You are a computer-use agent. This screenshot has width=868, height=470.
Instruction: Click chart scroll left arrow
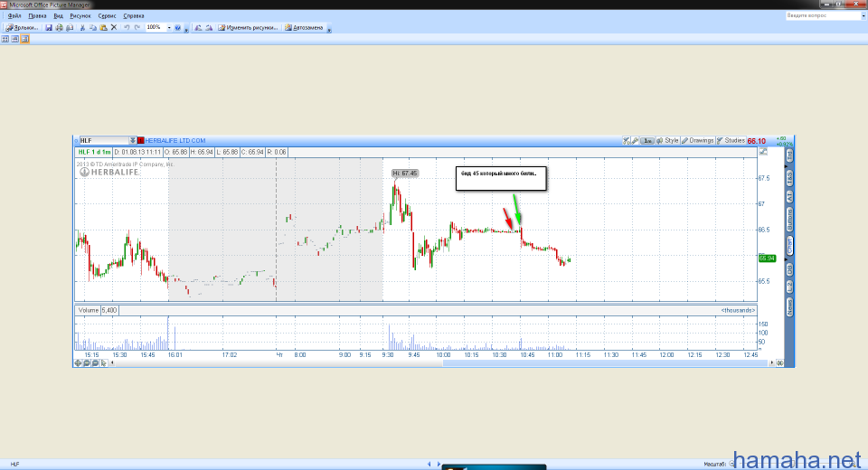pyautogui.click(x=112, y=363)
